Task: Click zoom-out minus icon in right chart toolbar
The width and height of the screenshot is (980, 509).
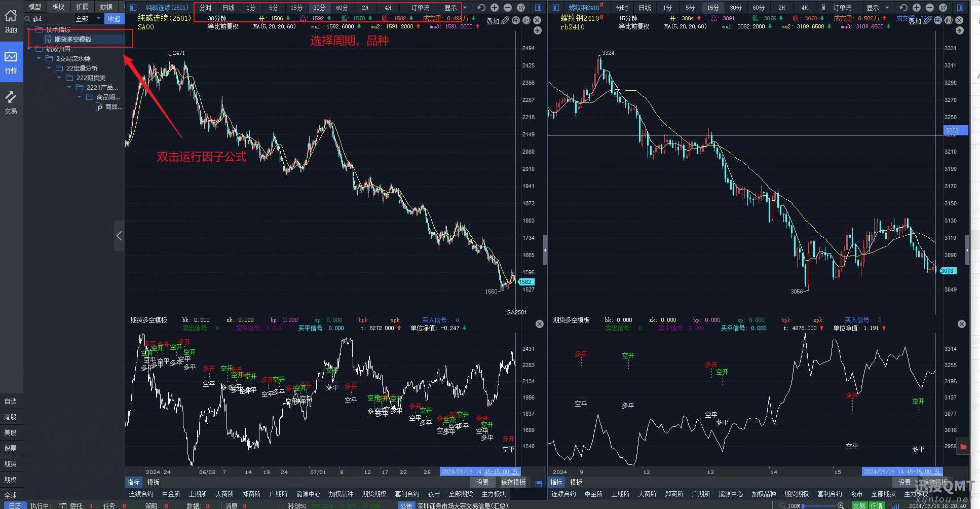Action: point(930,8)
